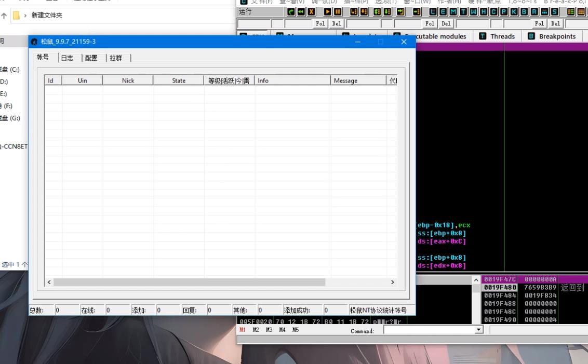Click the orange X close-program icon
This screenshot has width=588, height=364.
(311, 11)
